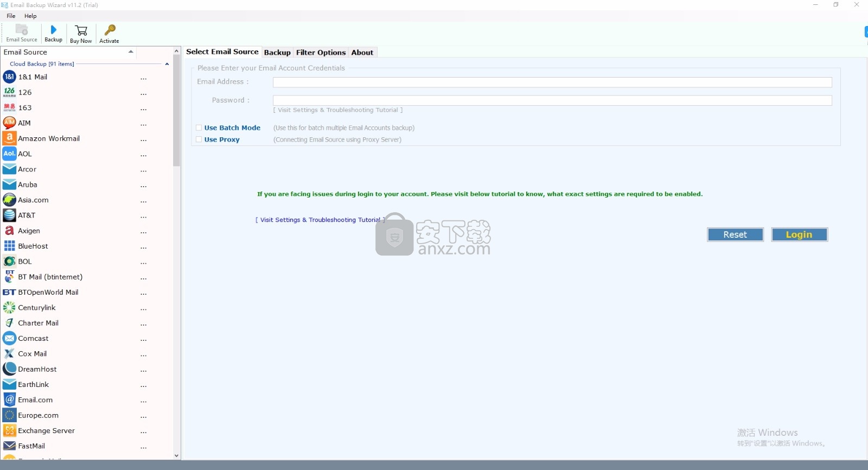Click the Activate key icon
The height and width of the screenshot is (470, 868).
(x=110, y=30)
